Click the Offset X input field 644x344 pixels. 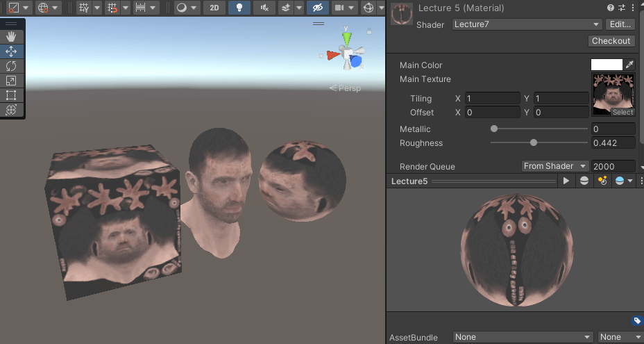click(493, 113)
